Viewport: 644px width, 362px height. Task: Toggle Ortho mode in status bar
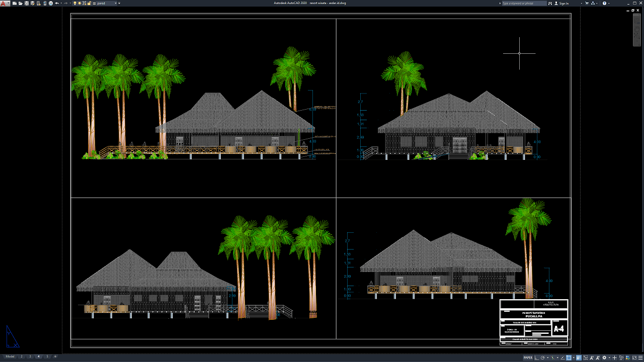click(536, 358)
